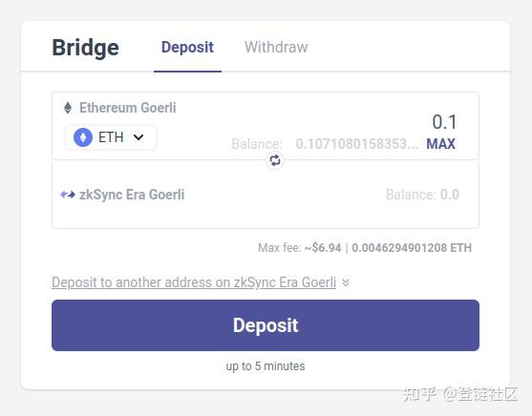This screenshot has height=416, width=532.
Task: Open the ETH token dropdown arrow
Action: 138,137
